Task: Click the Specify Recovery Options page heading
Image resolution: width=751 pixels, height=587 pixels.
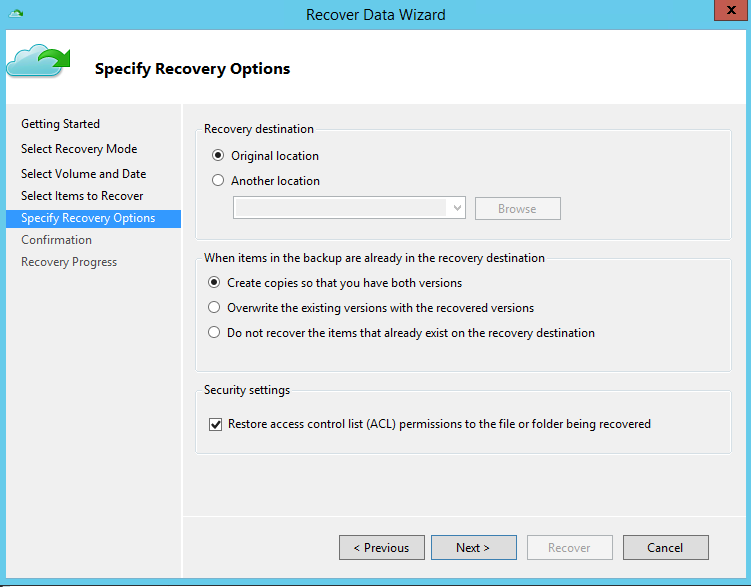Action: (x=193, y=68)
